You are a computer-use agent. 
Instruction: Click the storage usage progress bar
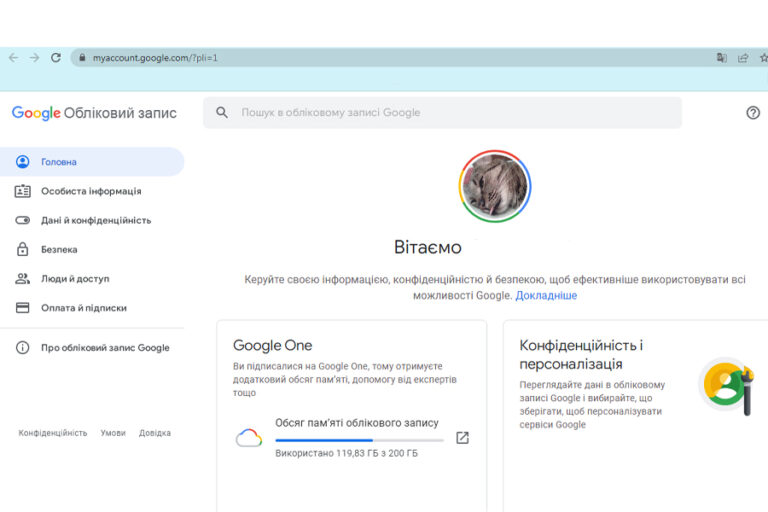360,440
